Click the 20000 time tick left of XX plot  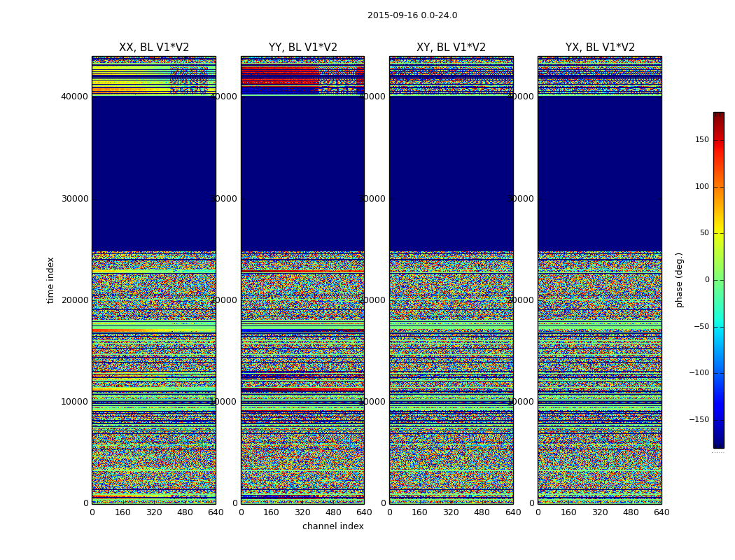pos(74,300)
